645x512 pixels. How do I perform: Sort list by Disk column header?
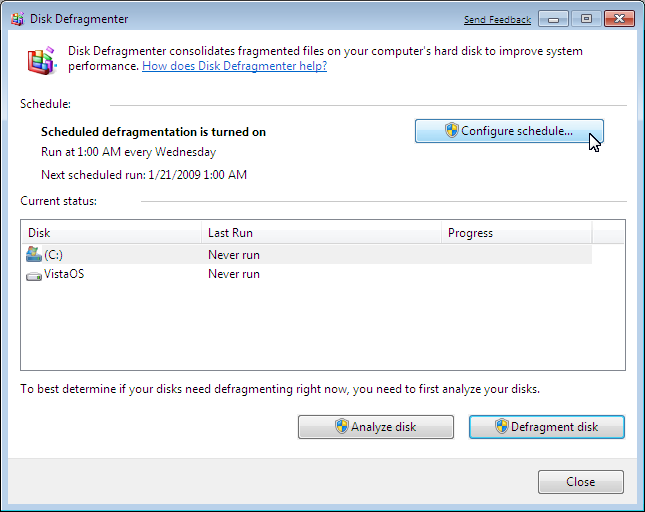tap(111, 233)
